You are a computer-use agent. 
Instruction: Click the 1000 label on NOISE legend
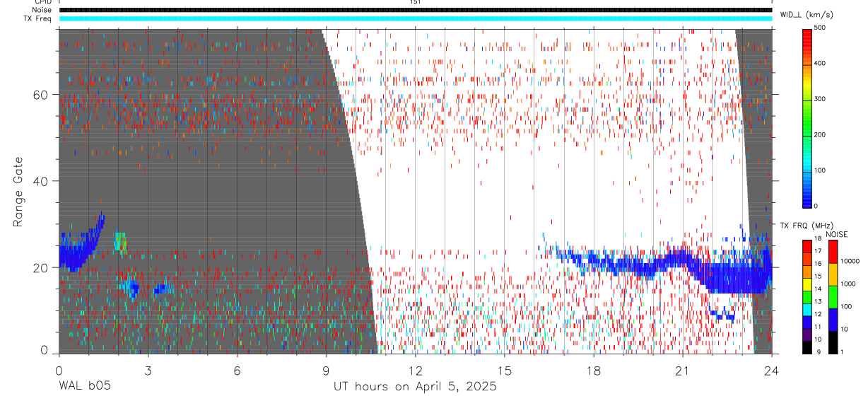[x=848, y=284]
